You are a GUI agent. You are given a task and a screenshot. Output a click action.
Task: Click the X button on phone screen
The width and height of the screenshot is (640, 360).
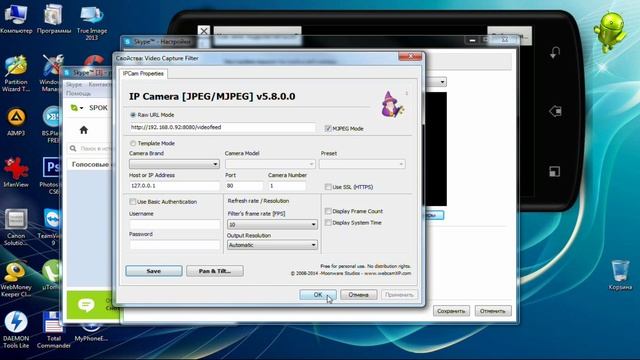pyautogui.click(x=204, y=31)
